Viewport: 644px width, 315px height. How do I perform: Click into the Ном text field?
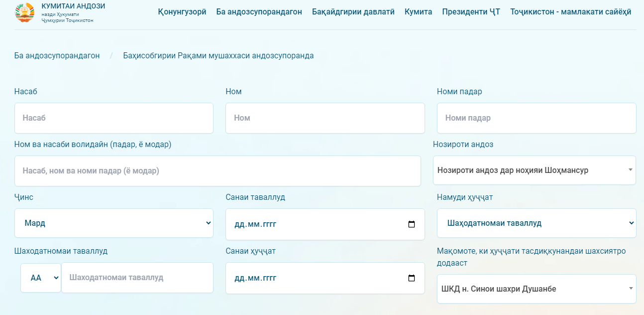324,118
